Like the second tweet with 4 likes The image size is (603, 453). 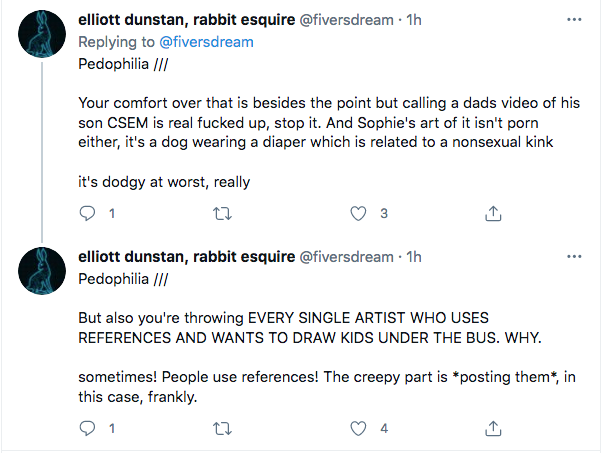358,428
